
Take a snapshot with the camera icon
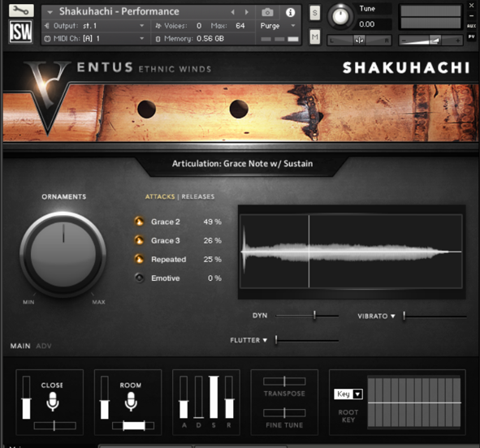267,12
